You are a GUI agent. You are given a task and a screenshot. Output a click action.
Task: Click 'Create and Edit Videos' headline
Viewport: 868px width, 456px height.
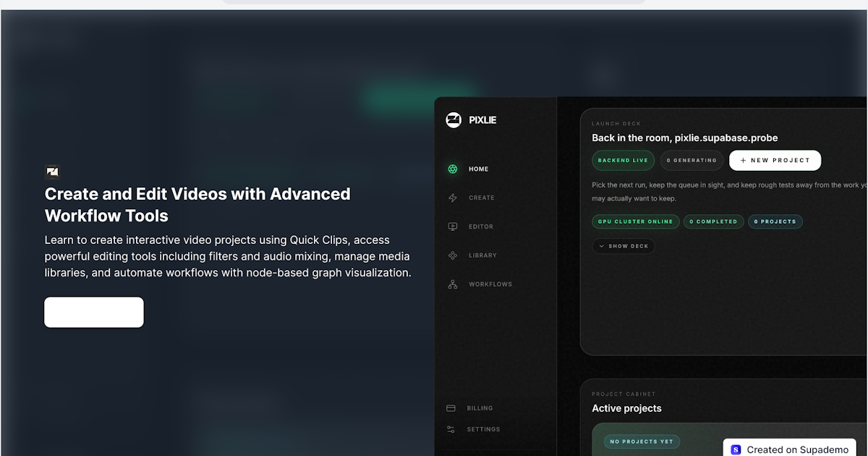197,205
